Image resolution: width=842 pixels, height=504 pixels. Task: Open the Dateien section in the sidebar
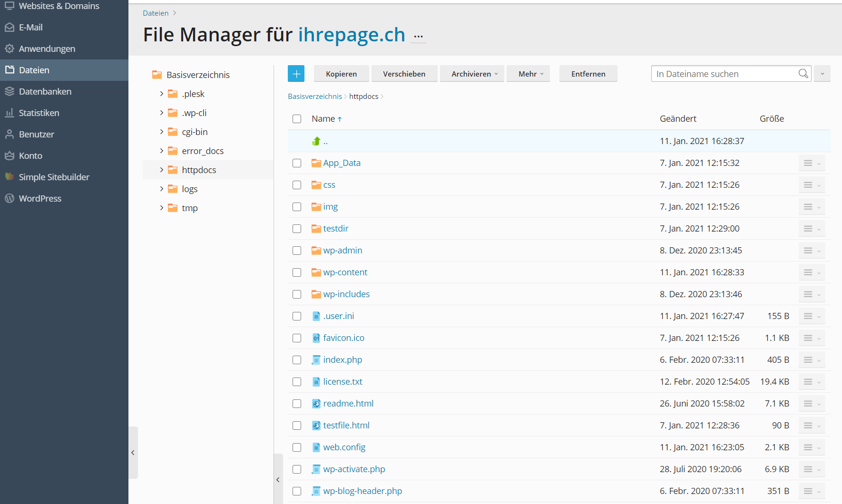click(33, 70)
